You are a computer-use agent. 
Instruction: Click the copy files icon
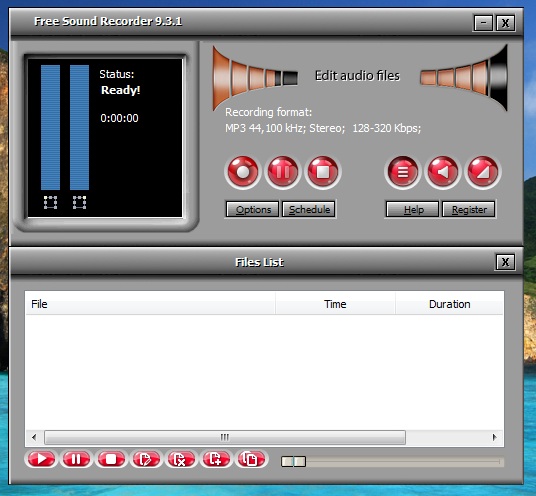tap(251, 459)
